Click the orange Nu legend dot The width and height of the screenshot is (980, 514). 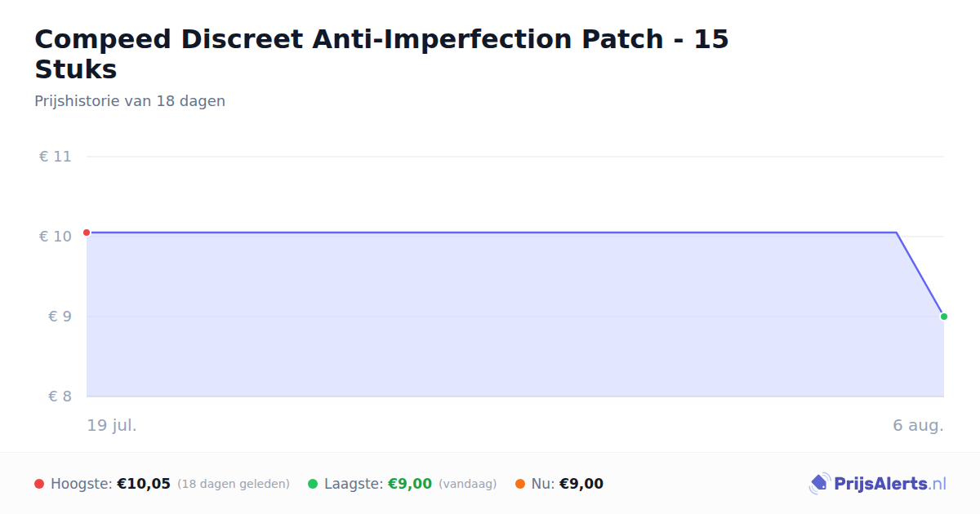[x=520, y=484]
